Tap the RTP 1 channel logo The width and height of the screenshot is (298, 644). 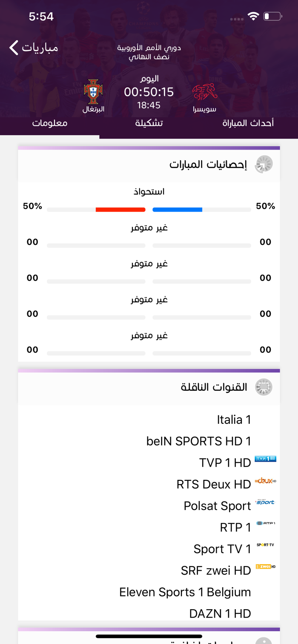point(266,523)
